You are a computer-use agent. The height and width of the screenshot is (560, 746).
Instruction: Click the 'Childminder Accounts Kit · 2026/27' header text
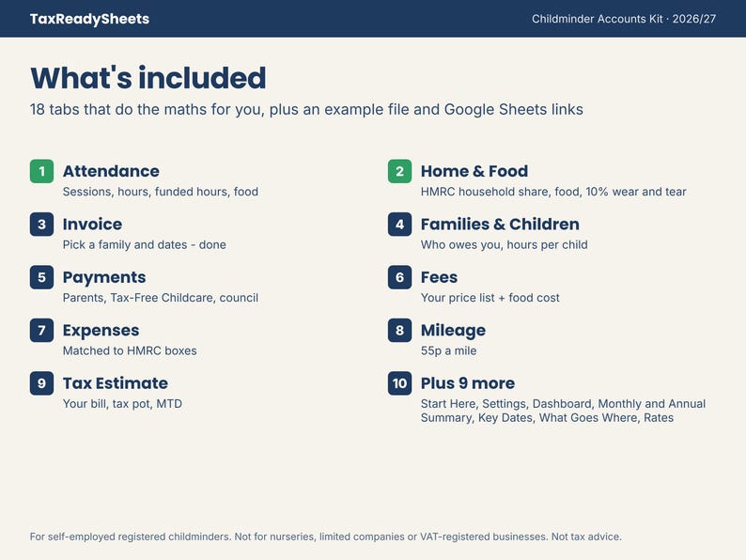[x=624, y=19]
